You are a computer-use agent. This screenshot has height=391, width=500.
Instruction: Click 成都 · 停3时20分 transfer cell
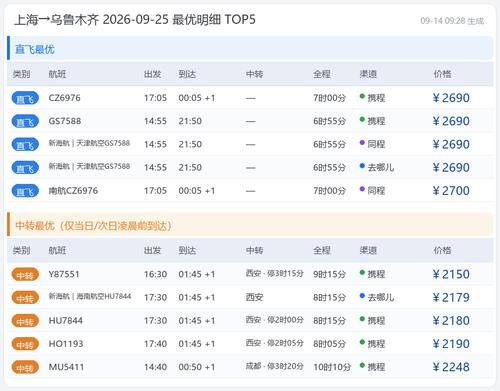pyautogui.click(x=275, y=366)
